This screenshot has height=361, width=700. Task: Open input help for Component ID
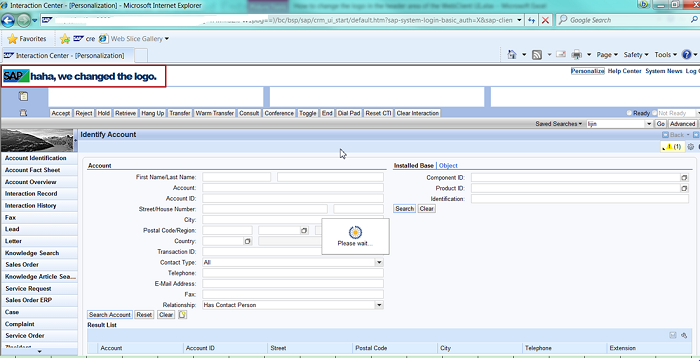[684, 178]
